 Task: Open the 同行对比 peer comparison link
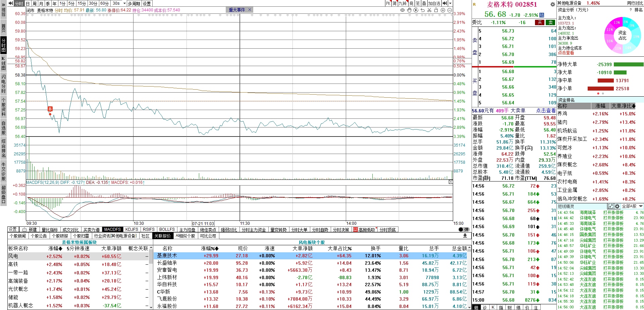pyautogui.click(x=635, y=3)
